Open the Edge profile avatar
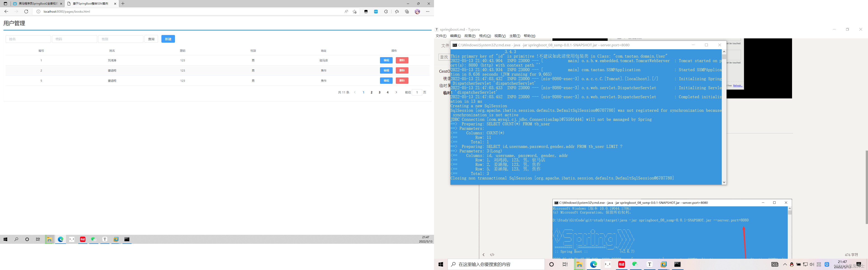The image size is (868, 270). (417, 12)
